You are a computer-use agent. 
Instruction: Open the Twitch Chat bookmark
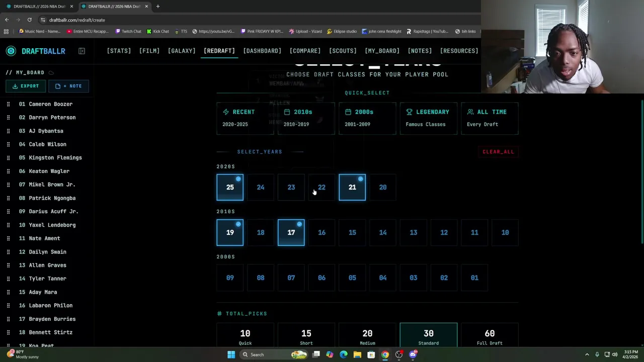[x=128, y=31]
